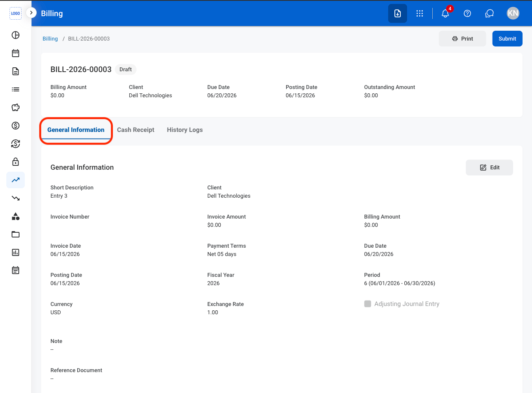This screenshot has height=393, width=532.
Task: Click the BILL-2026-00003 breadcrumb text
Action: (x=89, y=39)
